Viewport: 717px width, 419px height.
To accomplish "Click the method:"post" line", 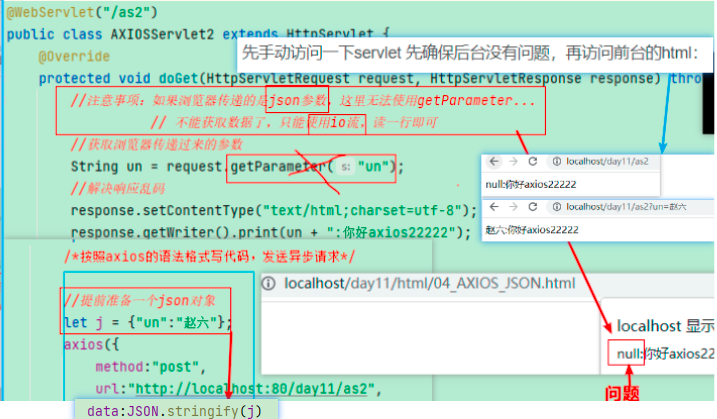I will (x=151, y=367).
